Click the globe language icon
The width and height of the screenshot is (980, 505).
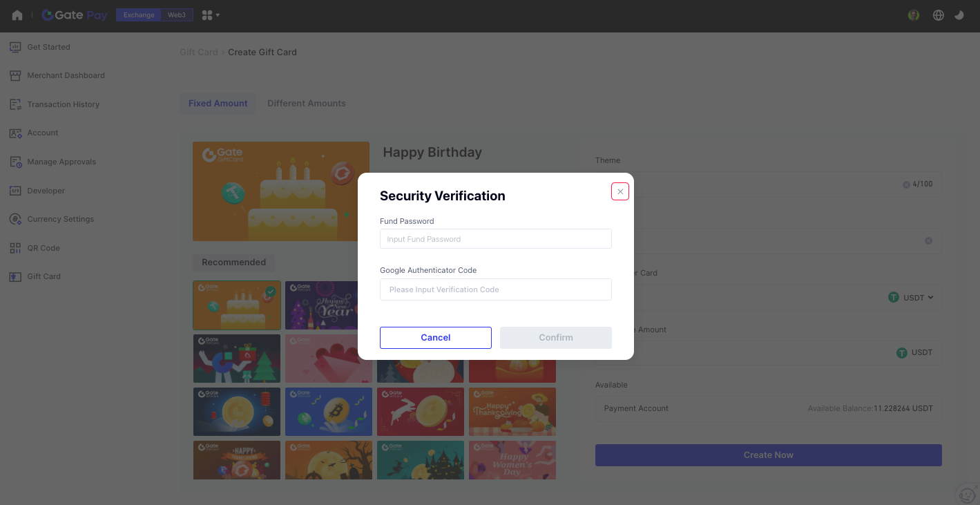(x=938, y=15)
